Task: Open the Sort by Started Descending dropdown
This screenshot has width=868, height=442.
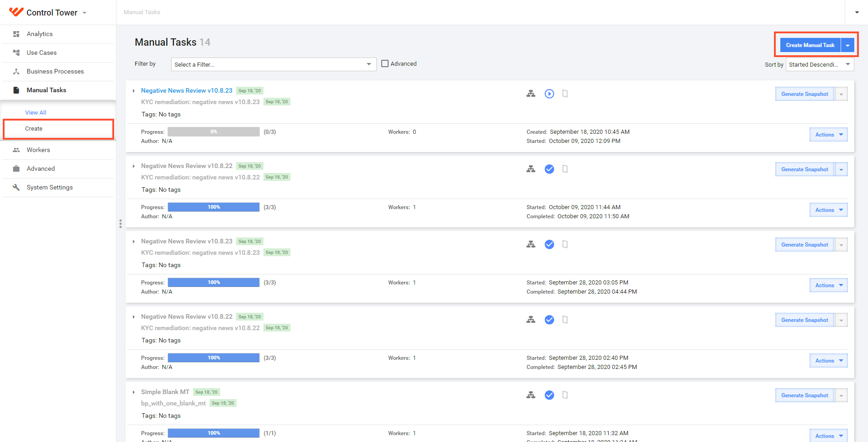Action: click(x=820, y=64)
